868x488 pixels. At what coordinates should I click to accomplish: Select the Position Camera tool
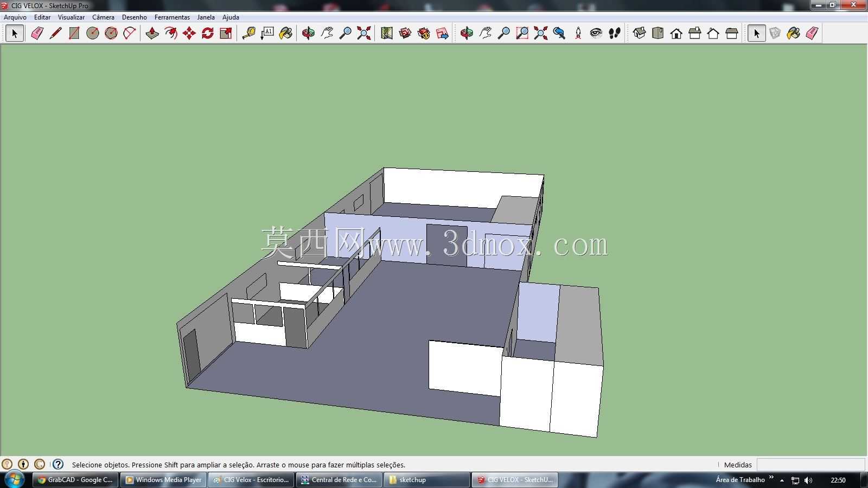578,33
